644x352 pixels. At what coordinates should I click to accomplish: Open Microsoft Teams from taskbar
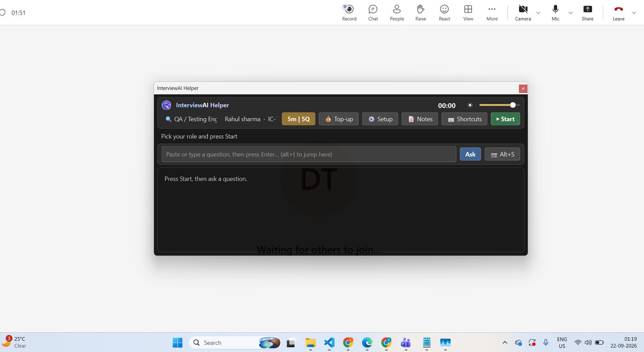pos(405,343)
